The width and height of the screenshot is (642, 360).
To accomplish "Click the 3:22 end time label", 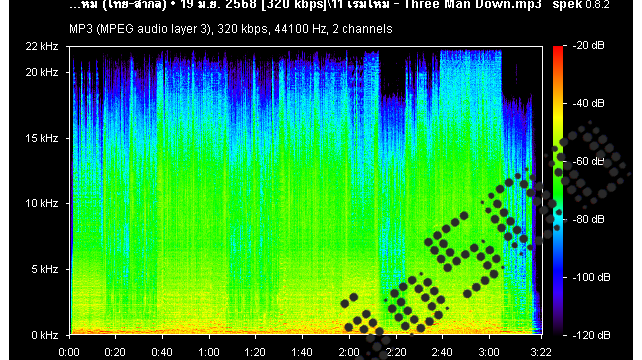I will click(541, 352).
